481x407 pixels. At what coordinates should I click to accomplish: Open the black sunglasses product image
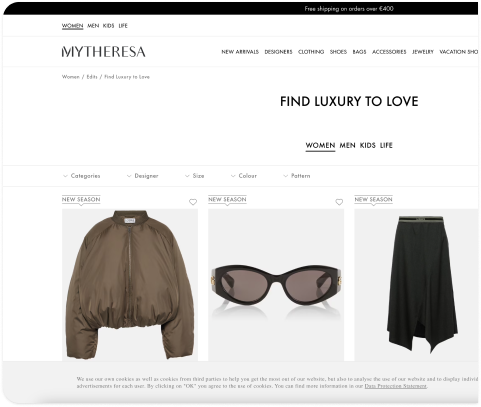(276, 285)
